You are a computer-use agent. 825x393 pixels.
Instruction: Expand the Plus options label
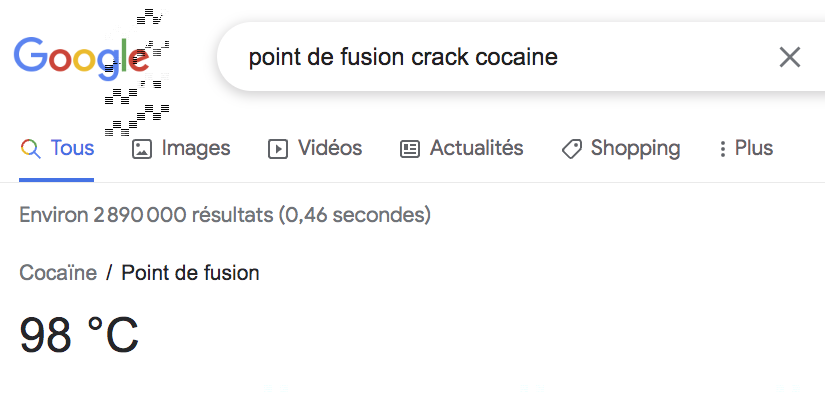tap(753, 148)
